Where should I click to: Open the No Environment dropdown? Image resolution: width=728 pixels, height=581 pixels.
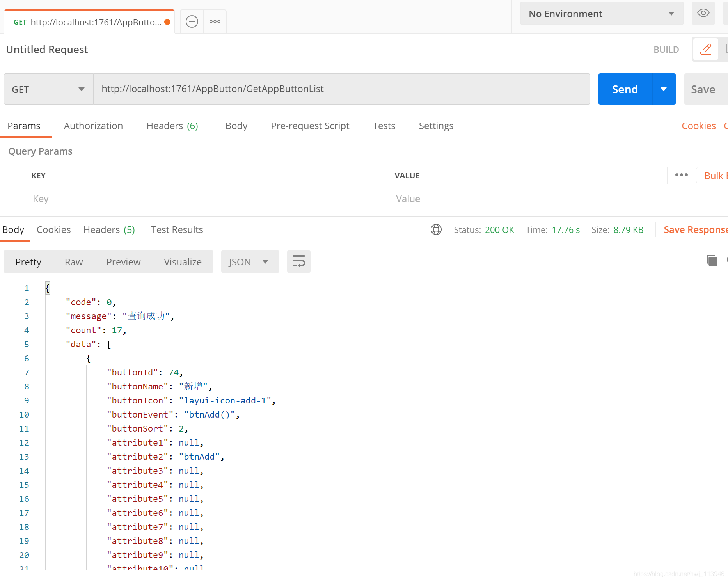pyautogui.click(x=601, y=13)
